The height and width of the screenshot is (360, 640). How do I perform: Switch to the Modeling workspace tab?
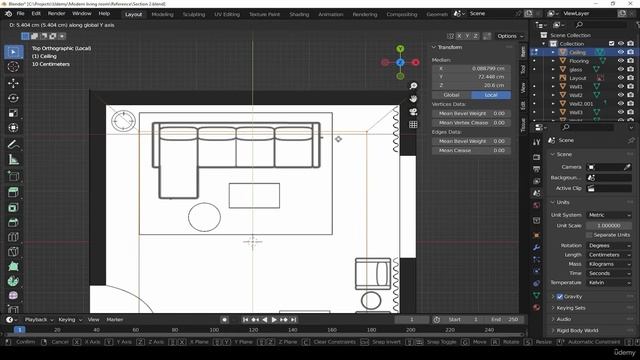click(x=162, y=14)
